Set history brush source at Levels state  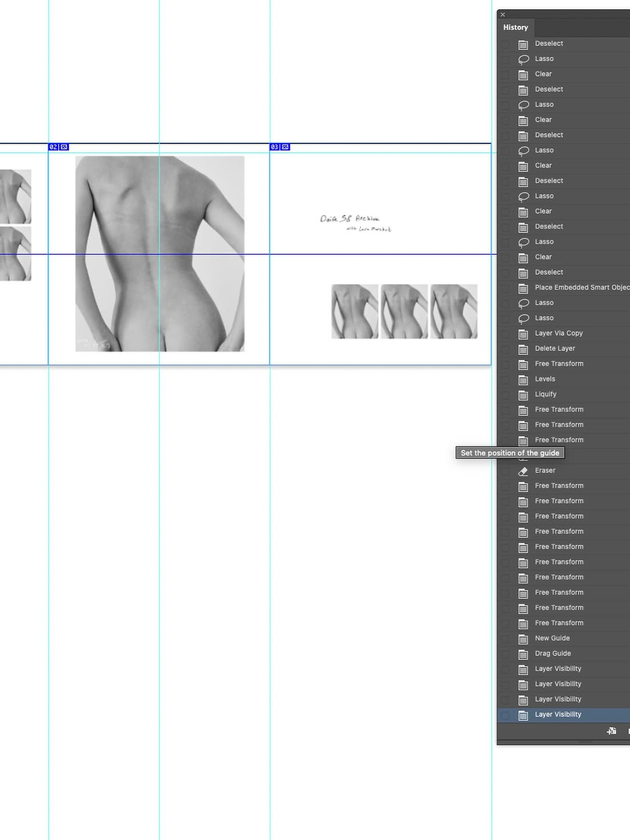click(505, 379)
